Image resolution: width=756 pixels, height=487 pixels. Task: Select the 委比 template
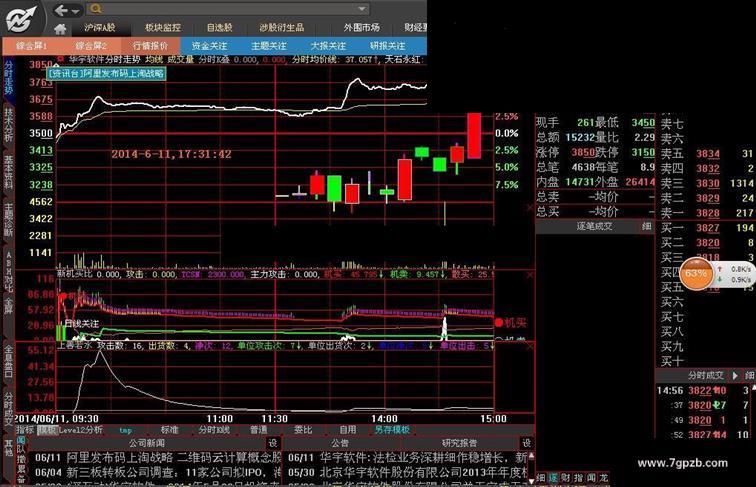pyautogui.click(x=303, y=430)
